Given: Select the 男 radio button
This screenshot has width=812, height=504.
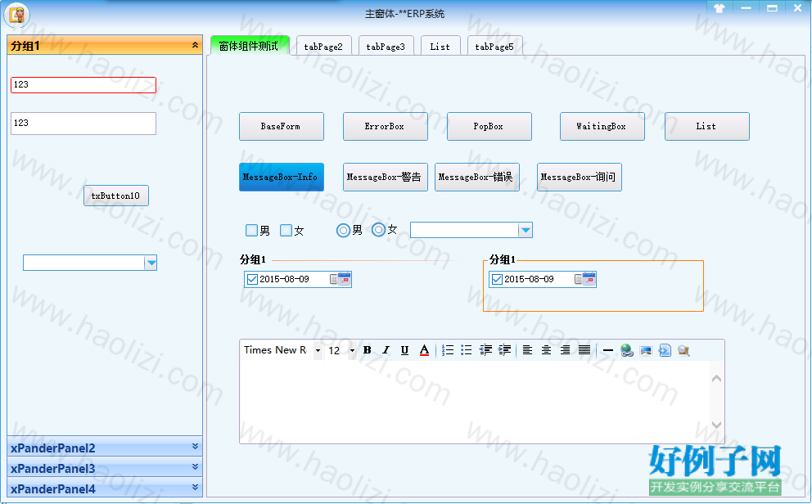Looking at the screenshot, I should (x=343, y=230).
